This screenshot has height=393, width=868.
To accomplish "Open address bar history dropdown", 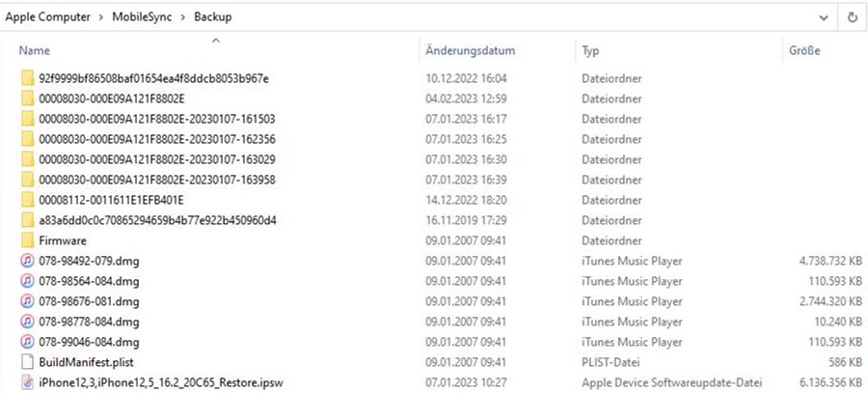I will pyautogui.click(x=824, y=17).
